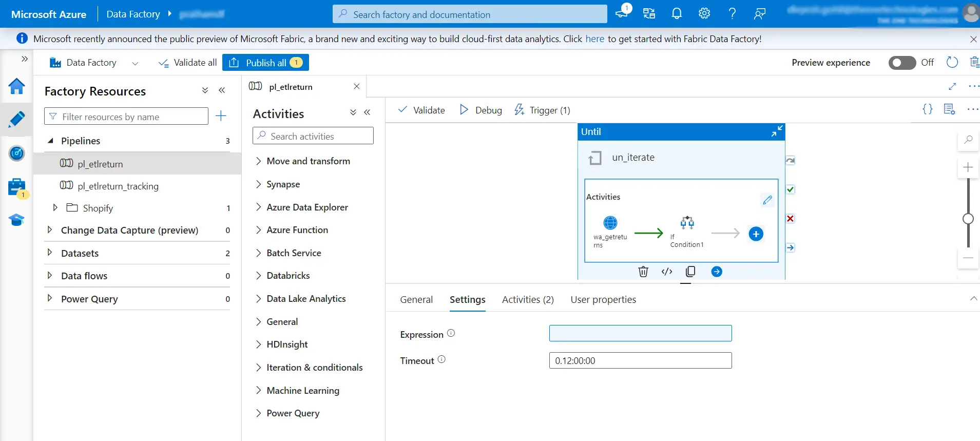980x441 pixels.
Task: Click the gray skipped connector
Action: pos(791,161)
